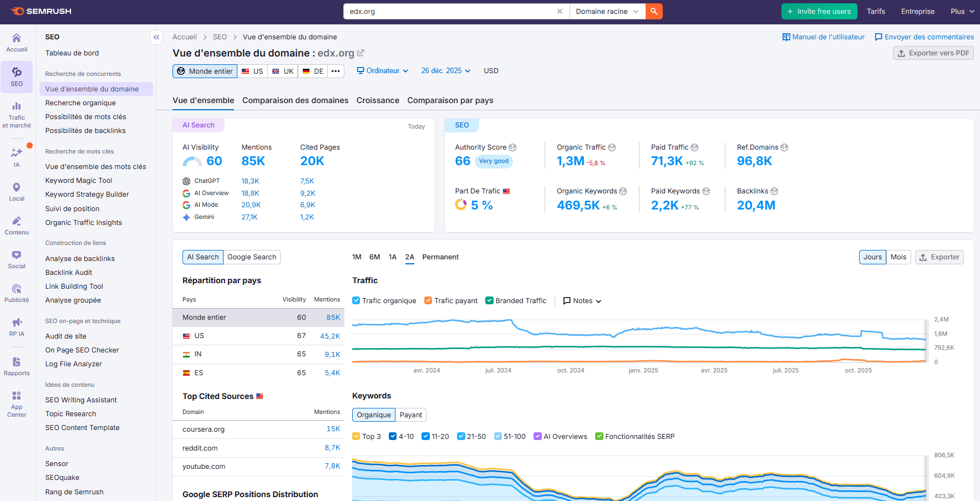
Task: Switch keyword view to Payant
Action: pyautogui.click(x=410, y=415)
